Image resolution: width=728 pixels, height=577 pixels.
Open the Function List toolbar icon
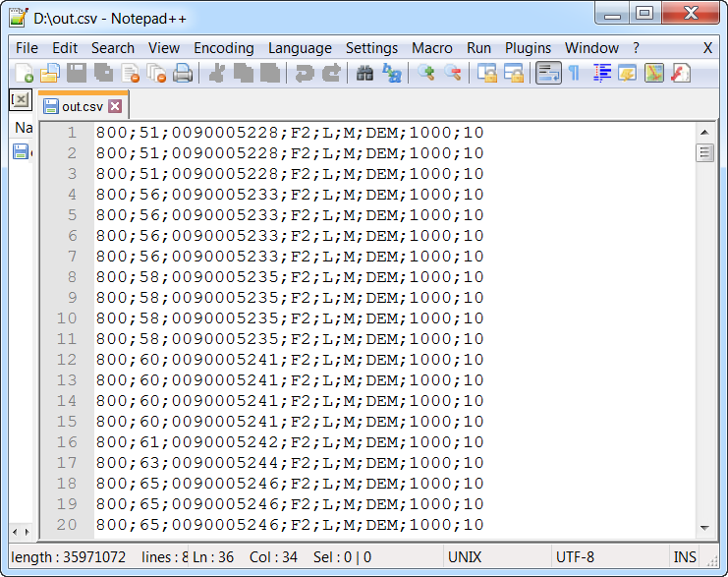[681, 74]
